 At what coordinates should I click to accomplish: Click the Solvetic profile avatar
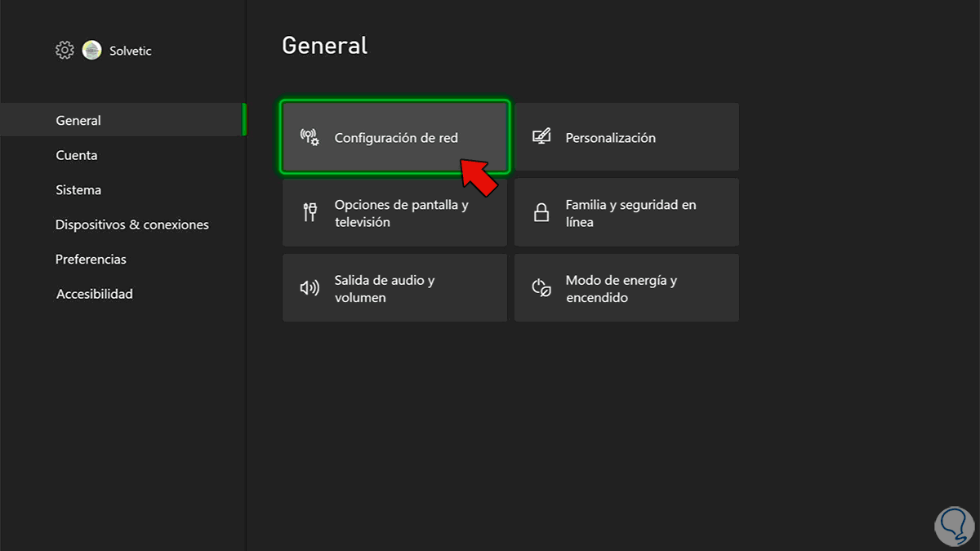click(x=91, y=51)
